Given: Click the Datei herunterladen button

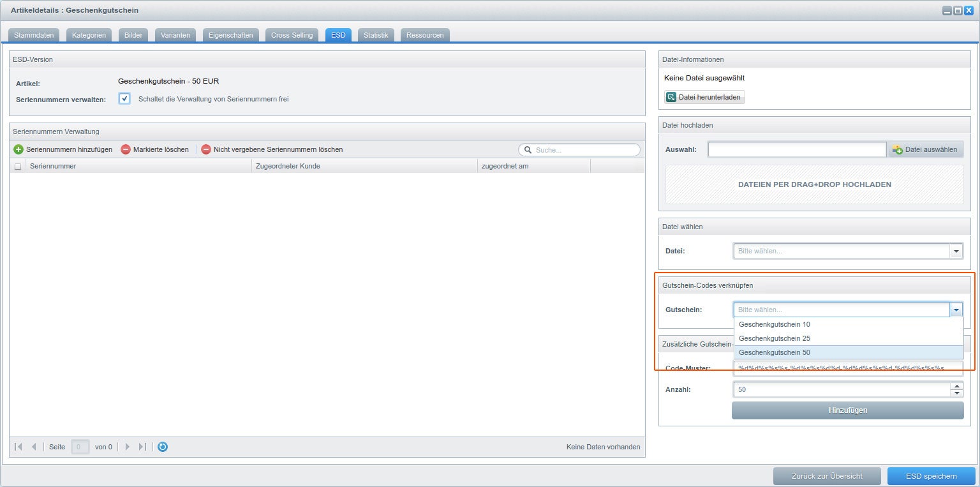Looking at the screenshot, I should [704, 97].
